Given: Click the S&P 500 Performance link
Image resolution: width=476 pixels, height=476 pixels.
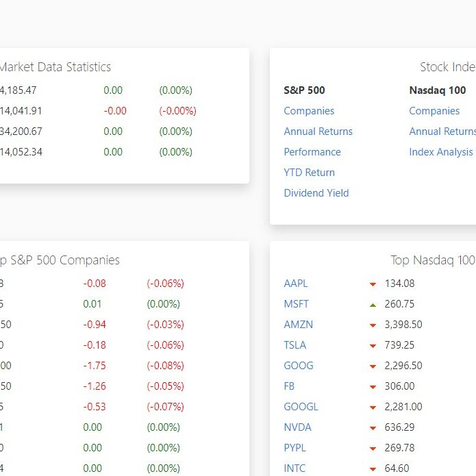Looking at the screenshot, I should [312, 152].
